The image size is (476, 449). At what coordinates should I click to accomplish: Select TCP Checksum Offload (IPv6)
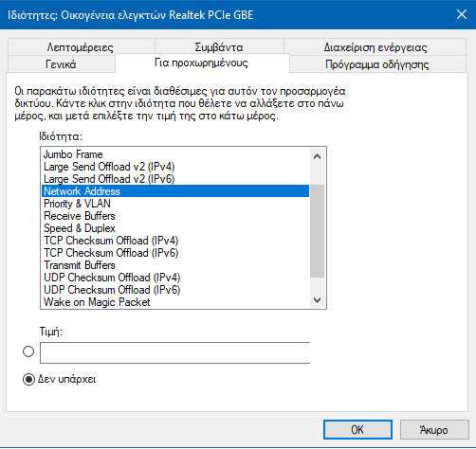click(x=175, y=253)
